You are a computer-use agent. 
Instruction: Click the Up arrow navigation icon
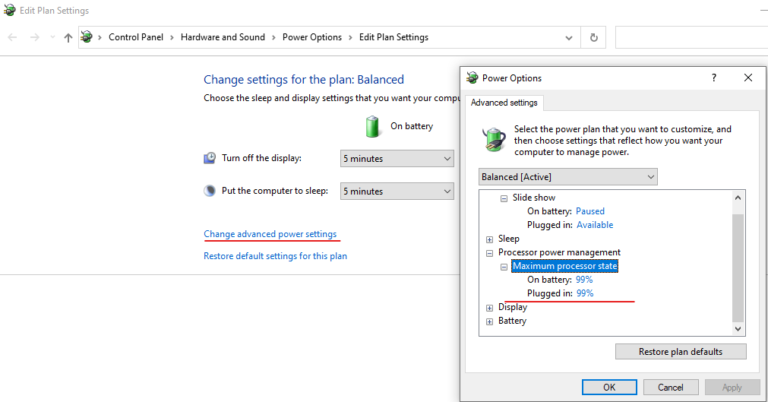pos(67,38)
